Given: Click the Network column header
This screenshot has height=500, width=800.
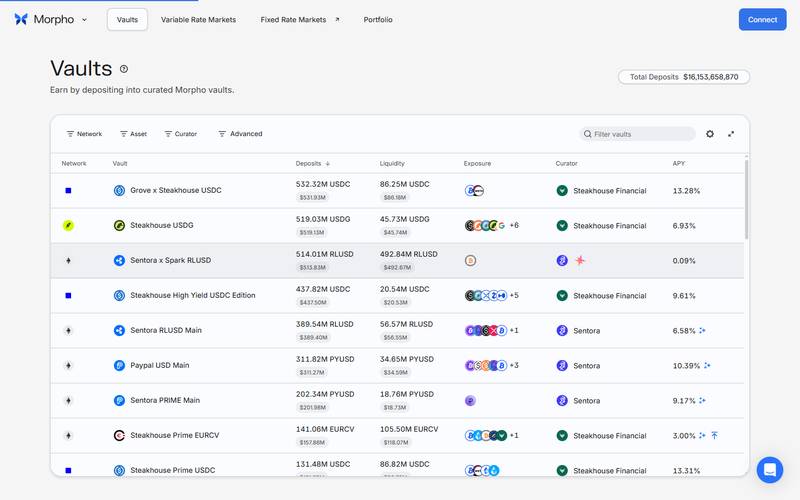Looking at the screenshot, I should click(x=74, y=163).
